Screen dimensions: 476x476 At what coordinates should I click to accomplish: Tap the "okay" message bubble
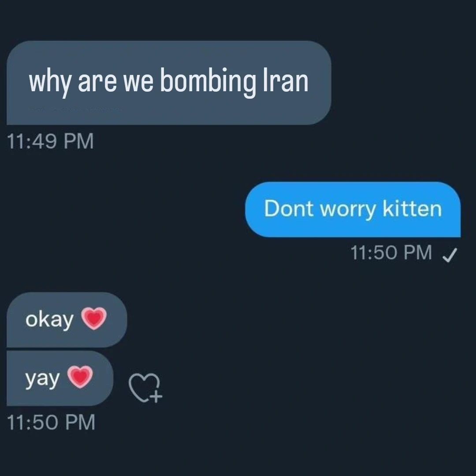pyautogui.click(x=67, y=320)
